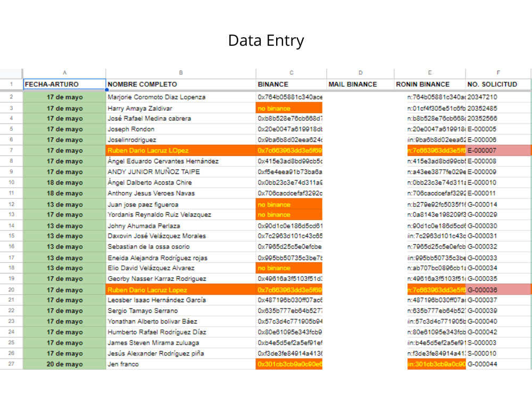Select solicitud cell G-000044
The height and width of the screenshot is (399, 532).
[498, 364]
